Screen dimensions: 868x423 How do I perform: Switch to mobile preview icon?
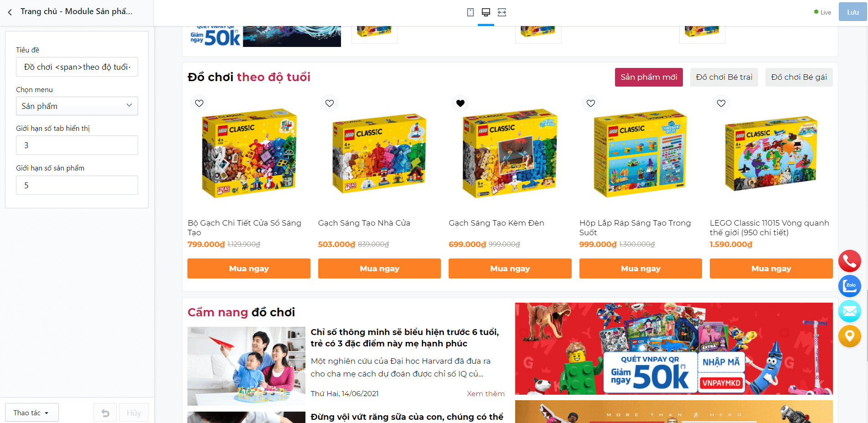470,12
